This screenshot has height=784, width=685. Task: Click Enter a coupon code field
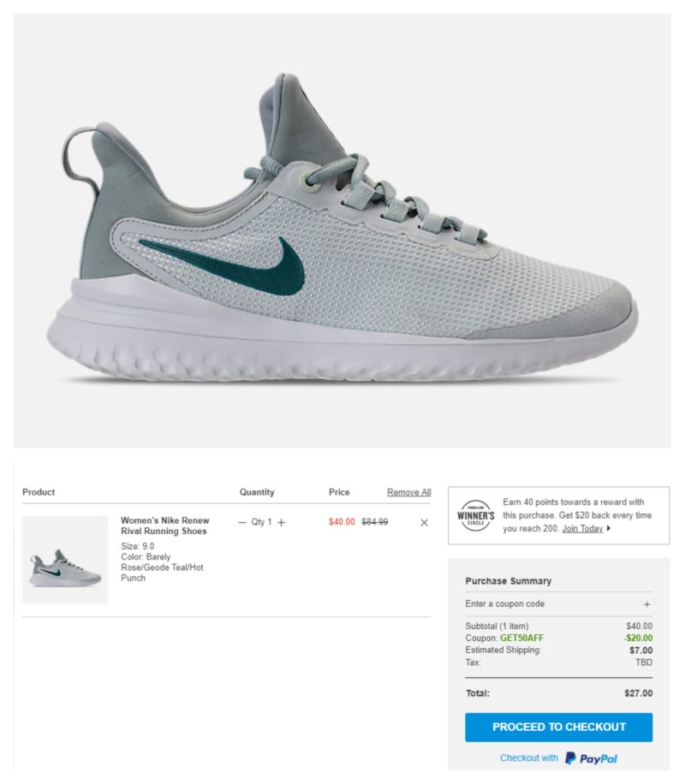pos(558,604)
